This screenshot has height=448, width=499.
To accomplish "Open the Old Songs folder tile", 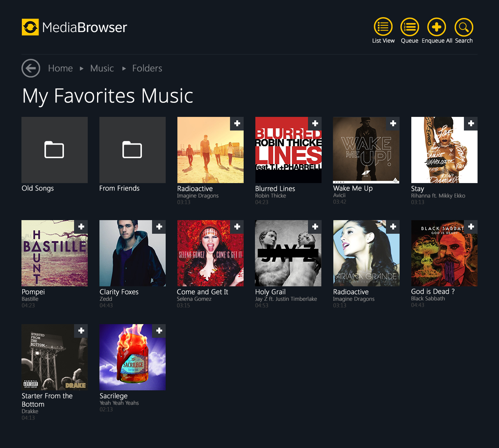I will pos(55,150).
